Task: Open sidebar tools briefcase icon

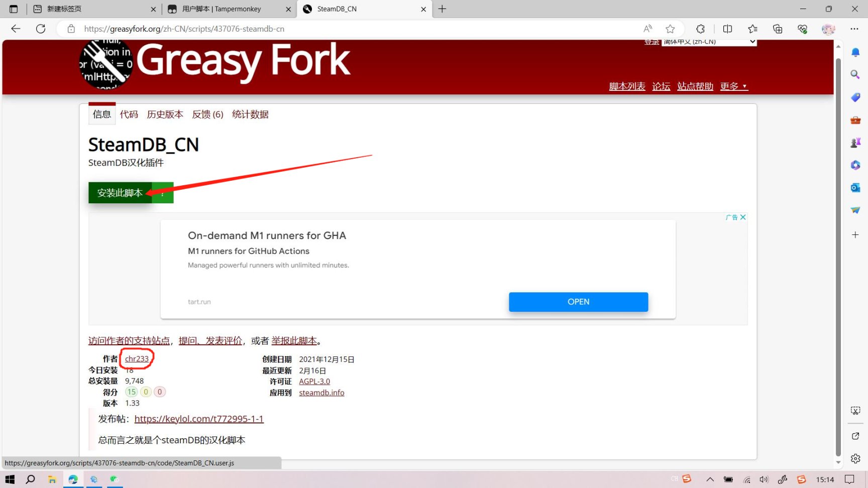Action: pyautogui.click(x=855, y=120)
